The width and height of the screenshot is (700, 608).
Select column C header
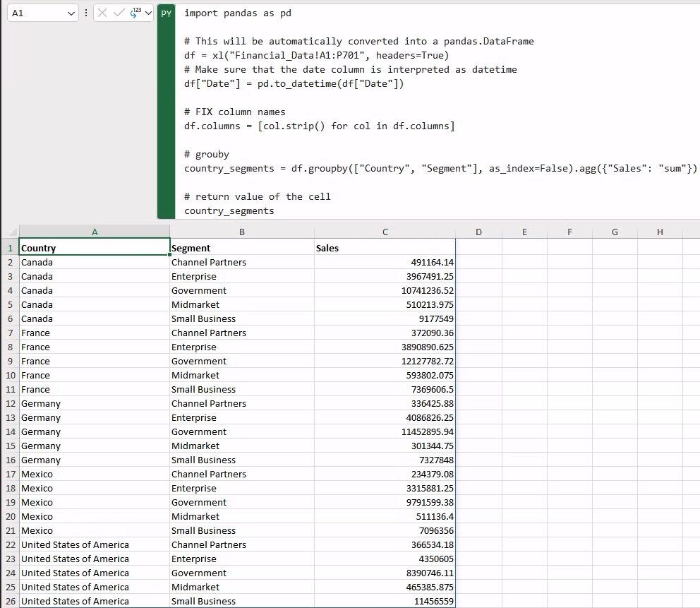click(x=385, y=232)
